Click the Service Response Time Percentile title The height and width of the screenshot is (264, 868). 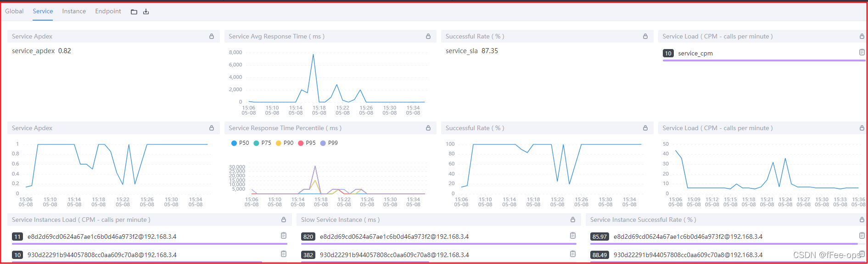tap(285, 128)
